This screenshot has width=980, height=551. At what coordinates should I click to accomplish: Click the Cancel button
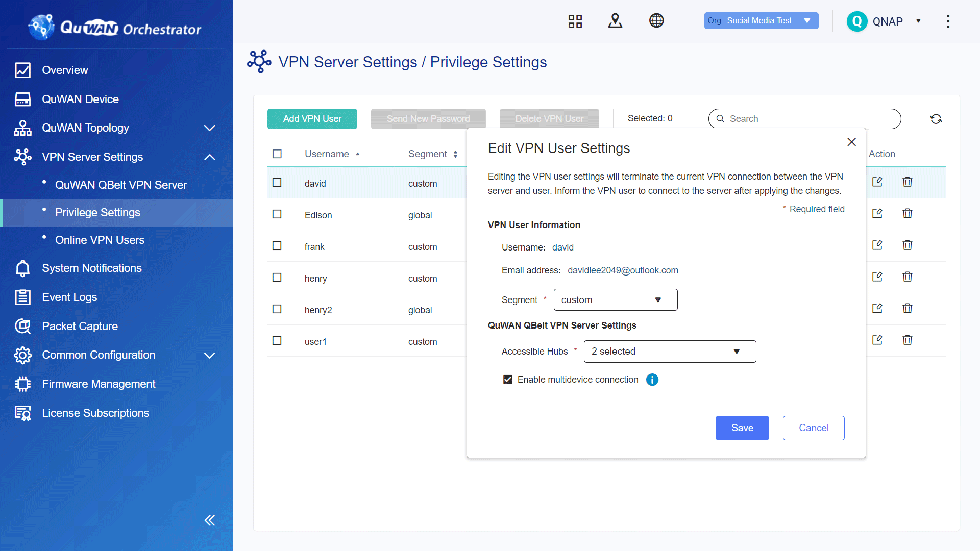pos(814,428)
